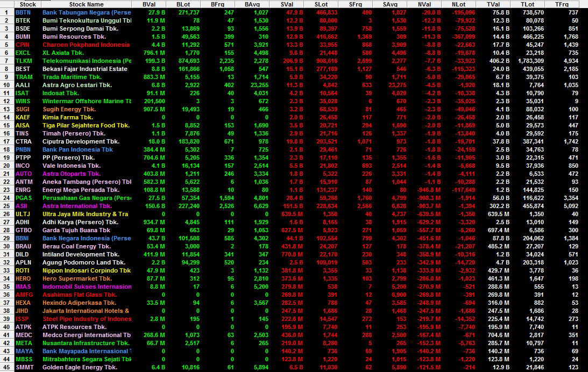Click XL Axiata Tbk. stock name
Image resolution: width=588 pixels, height=372 pixels.
[x=63, y=53]
